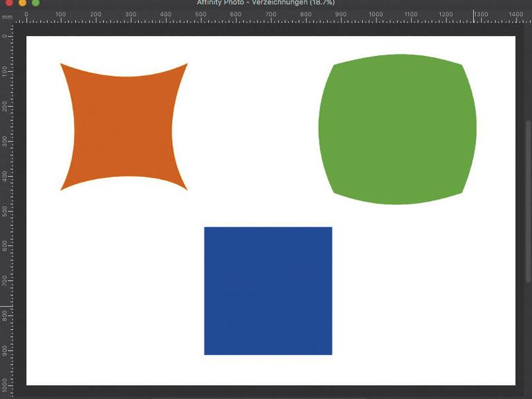
Task: Select the orange concave shape on canvas
Action: tap(124, 127)
